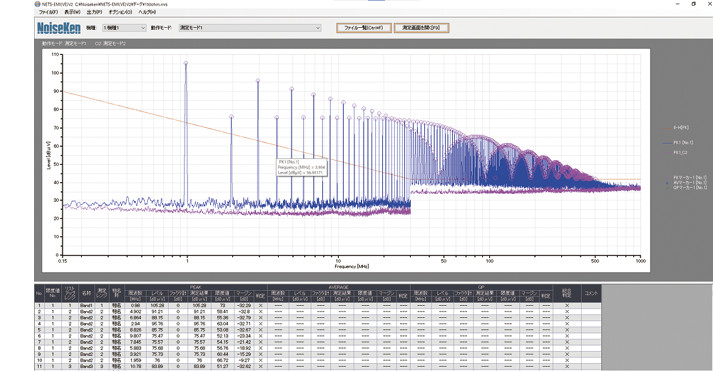Screen dimensions: 713x371
Task: Click frequency cell 4.902 in row 2
Action: click(x=135, y=312)
